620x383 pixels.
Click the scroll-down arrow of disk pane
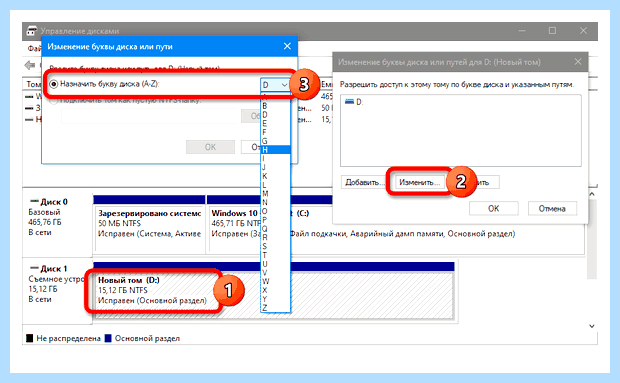pos(592,326)
